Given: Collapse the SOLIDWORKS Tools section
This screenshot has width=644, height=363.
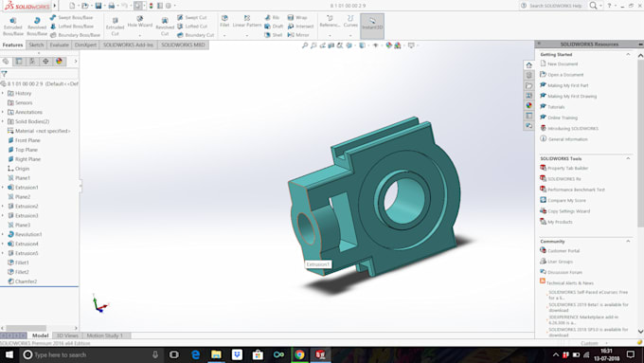Looking at the screenshot, I should coord(628,158).
